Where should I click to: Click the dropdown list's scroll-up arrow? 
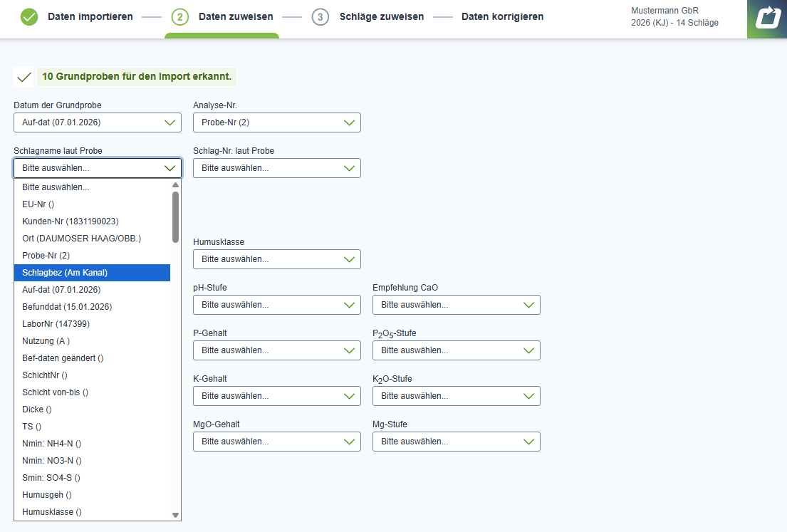pyautogui.click(x=175, y=185)
